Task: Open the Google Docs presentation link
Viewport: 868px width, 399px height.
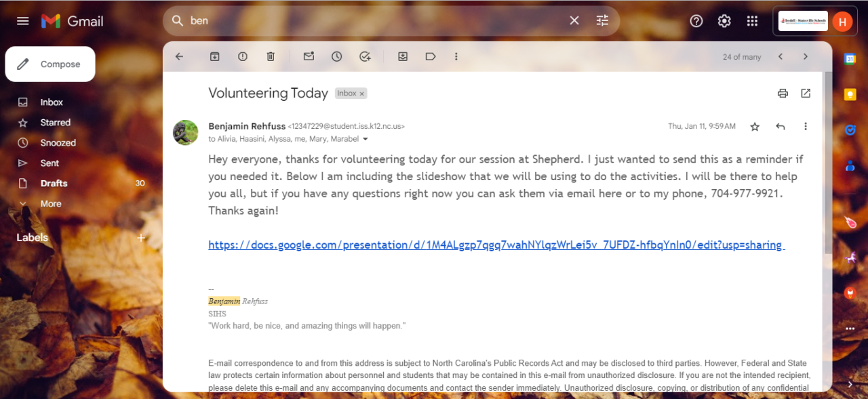Action: pos(496,245)
